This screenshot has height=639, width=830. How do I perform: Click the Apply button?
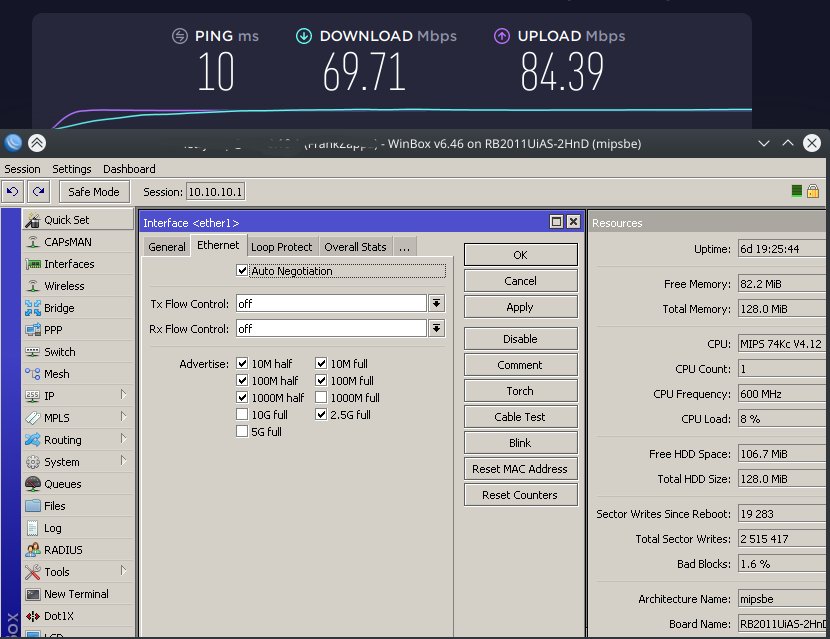[x=520, y=307]
